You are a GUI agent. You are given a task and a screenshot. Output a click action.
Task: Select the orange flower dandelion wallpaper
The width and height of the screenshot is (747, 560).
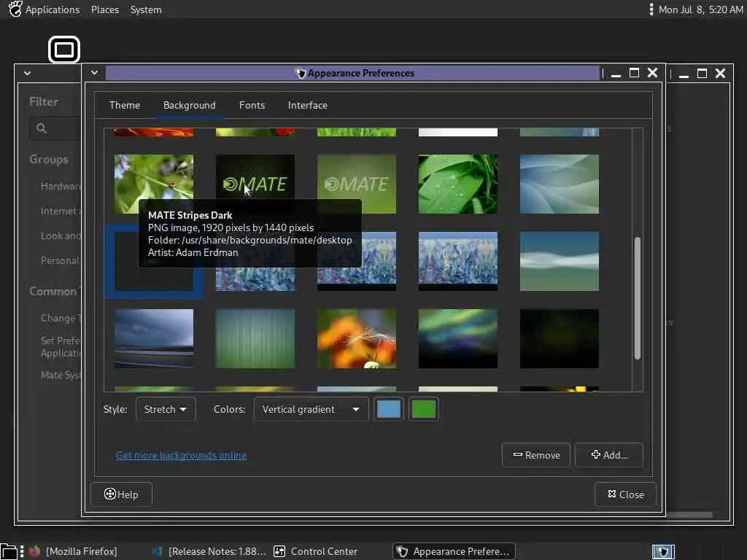point(356,338)
